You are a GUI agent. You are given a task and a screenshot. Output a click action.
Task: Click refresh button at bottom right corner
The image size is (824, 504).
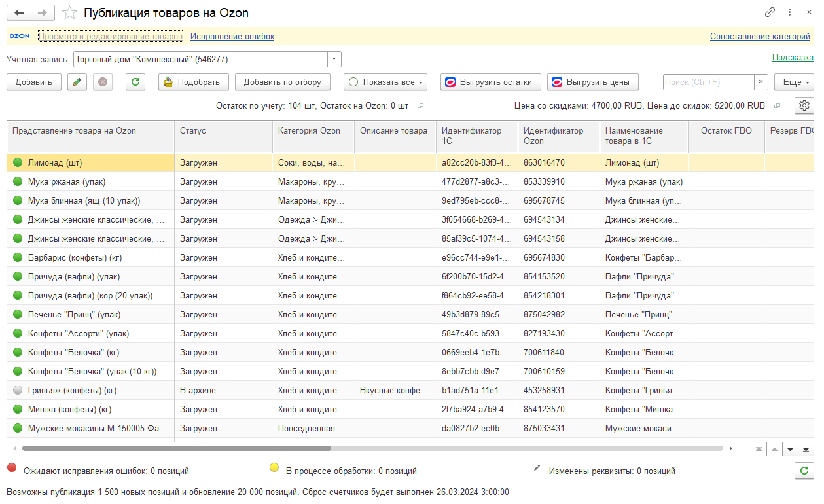click(804, 470)
